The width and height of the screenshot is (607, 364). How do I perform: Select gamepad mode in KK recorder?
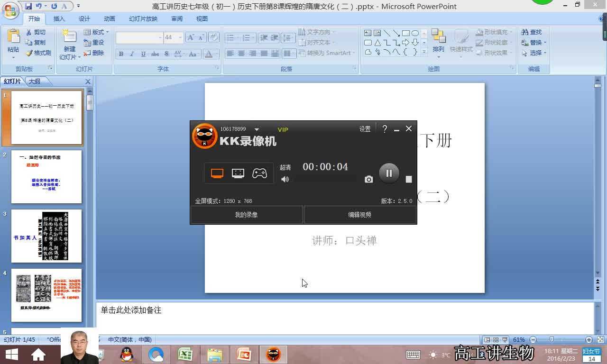pyautogui.click(x=259, y=173)
